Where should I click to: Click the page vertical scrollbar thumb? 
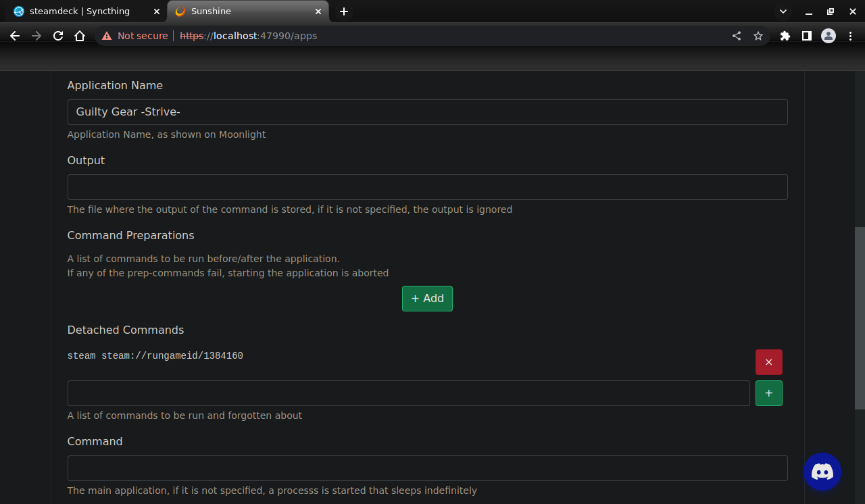(x=859, y=318)
